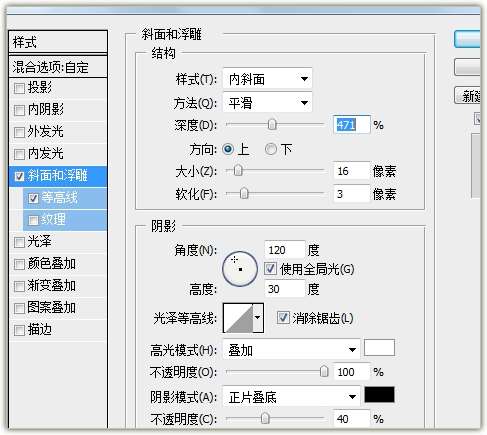Select the 下 direction radio button
This screenshot has height=435, width=487.
coord(271,149)
